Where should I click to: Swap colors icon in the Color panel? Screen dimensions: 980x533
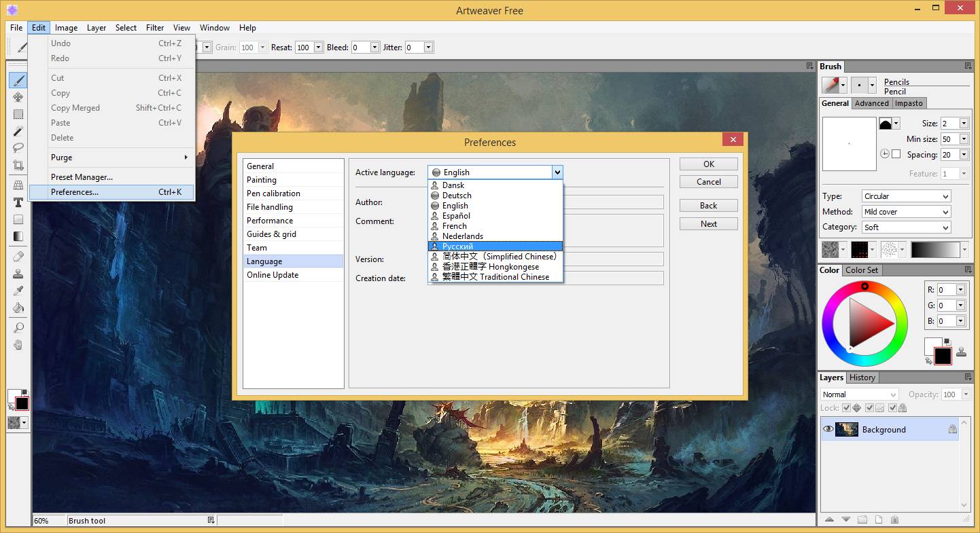click(x=929, y=361)
